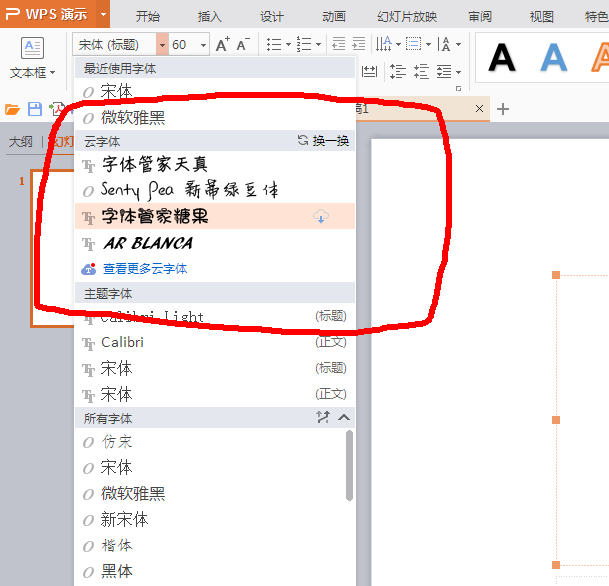Add a new document tab with plus
The width and height of the screenshot is (609, 586).
tap(503, 109)
